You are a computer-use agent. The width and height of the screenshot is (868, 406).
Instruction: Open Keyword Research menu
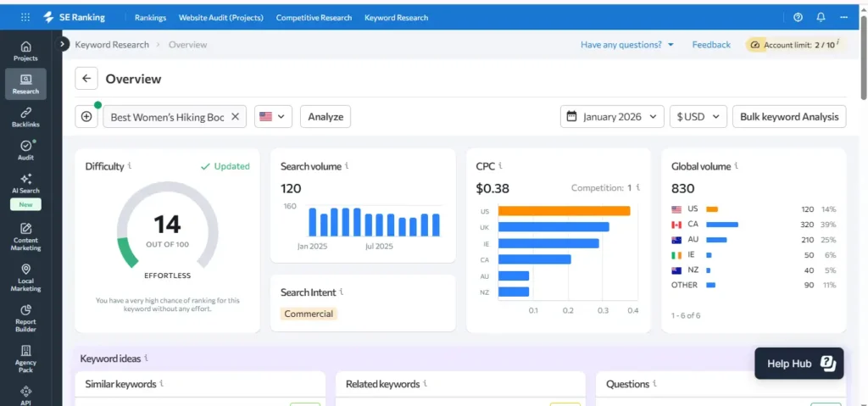click(397, 18)
